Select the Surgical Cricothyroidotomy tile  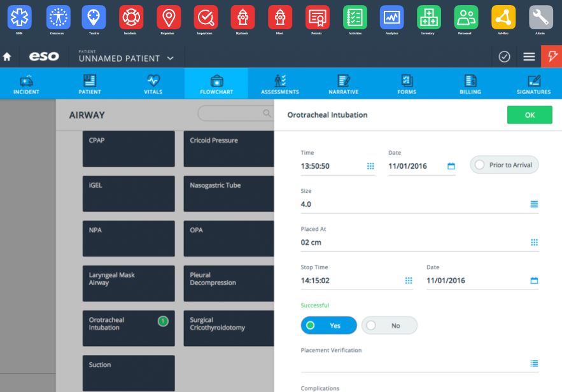(x=228, y=328)
